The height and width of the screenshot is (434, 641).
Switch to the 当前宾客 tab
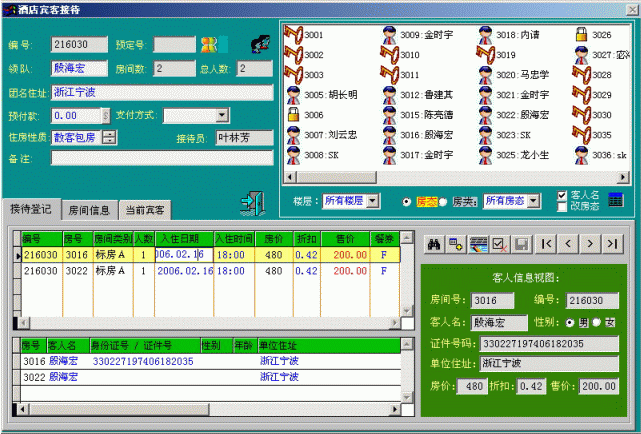pos(146,210)
